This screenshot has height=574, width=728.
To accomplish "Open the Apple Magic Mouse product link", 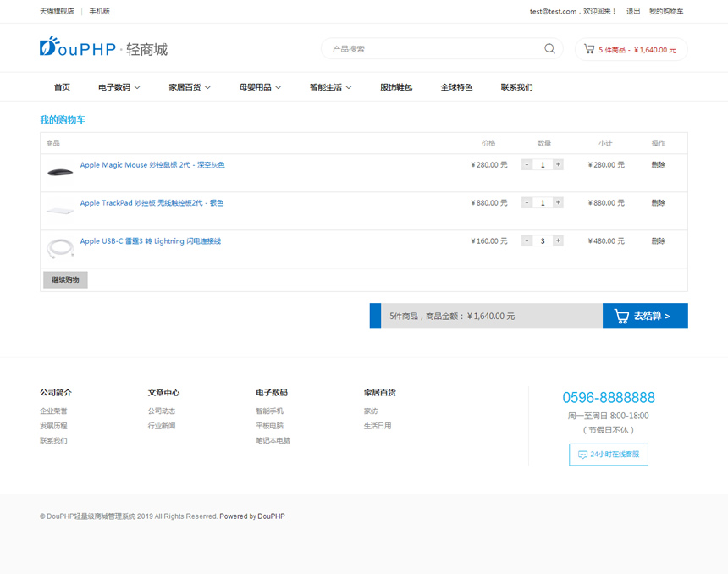I will [152, 165].
